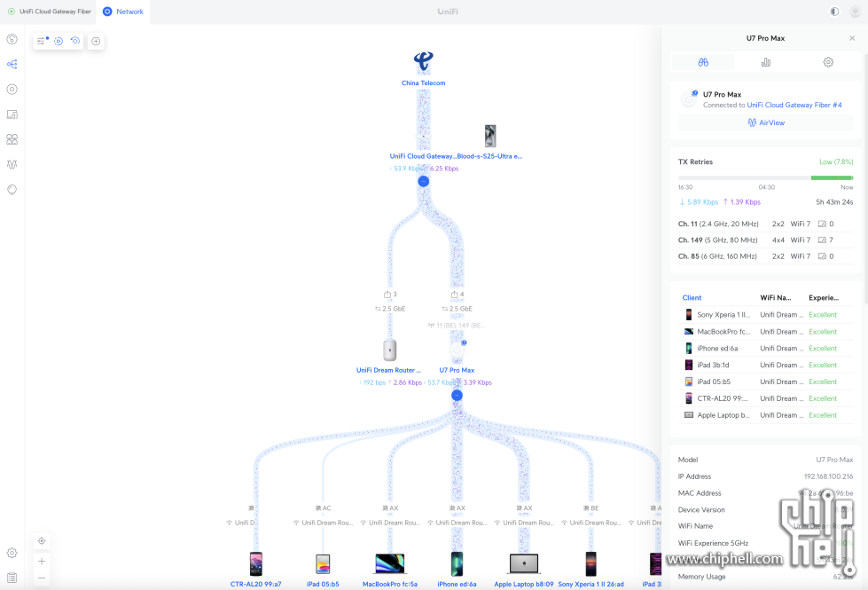868x590 pixels.
Task: Click the port 3 uplink label
Action: pyautogui.click(x=390, y=295)
